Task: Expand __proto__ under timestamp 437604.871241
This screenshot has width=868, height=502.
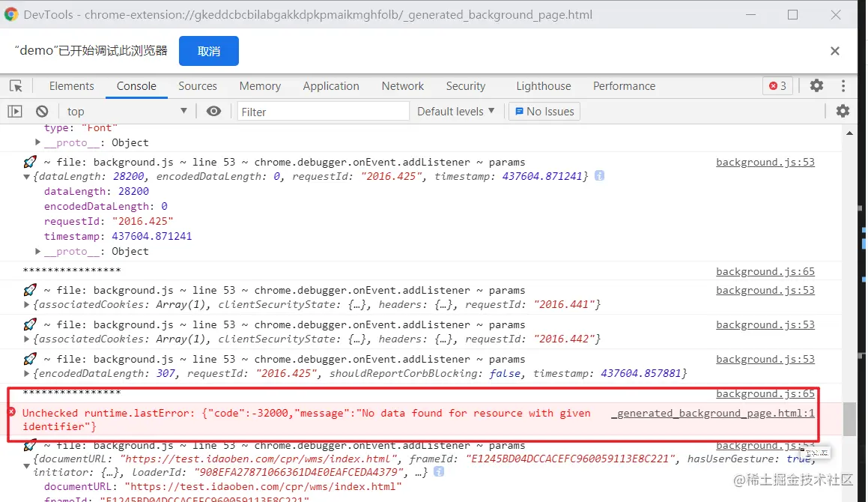Action: tap(37, 251)
